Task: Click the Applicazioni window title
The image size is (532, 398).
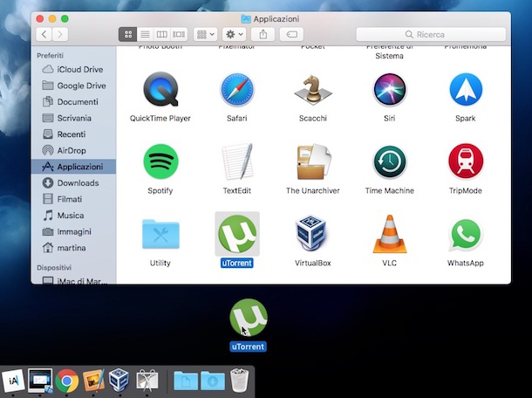Action: 276,19
